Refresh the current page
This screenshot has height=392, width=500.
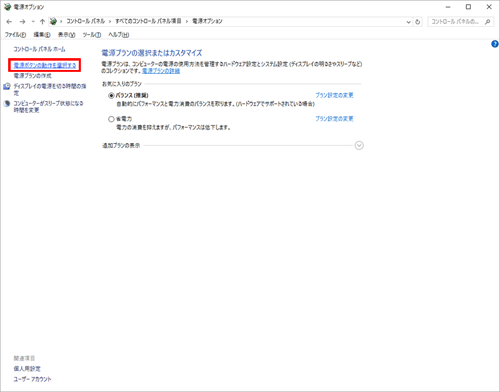[x=418, y=22]
